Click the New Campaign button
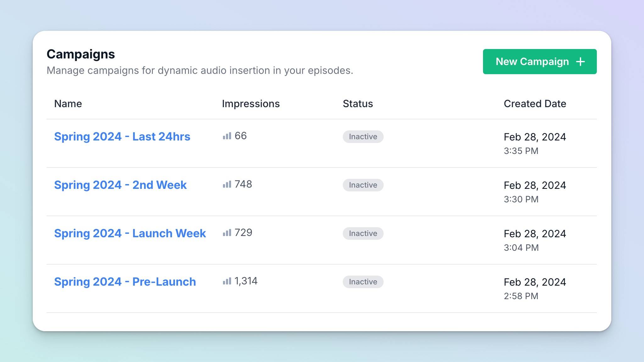Image resolution: width=644 pixels, height=362 pixels. [x=540, y=62]
